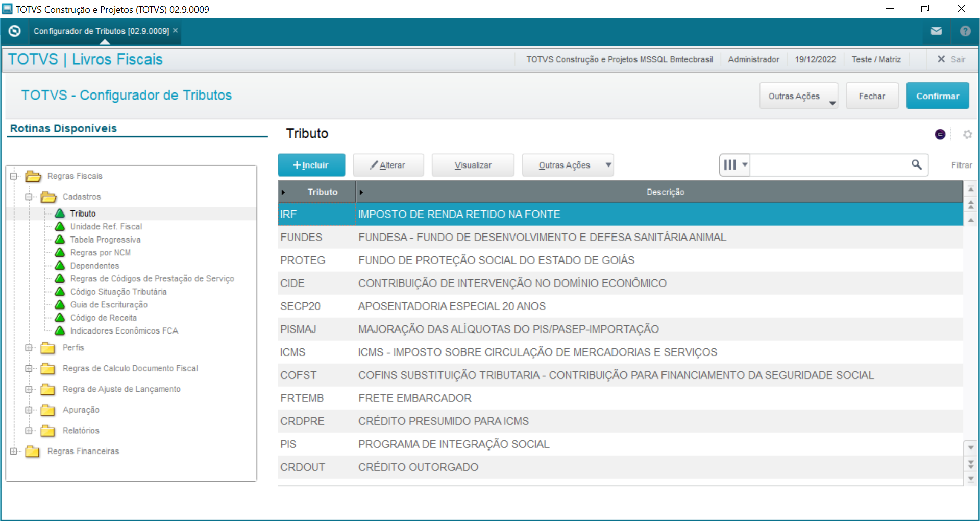Screen dimensions: 980x521
Task: Click the Confirmar button
Action: click(938, 96)
